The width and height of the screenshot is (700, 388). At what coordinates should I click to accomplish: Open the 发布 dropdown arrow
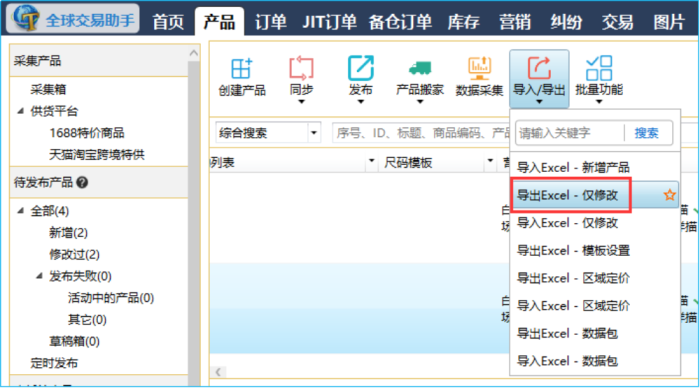pos(361,102)
